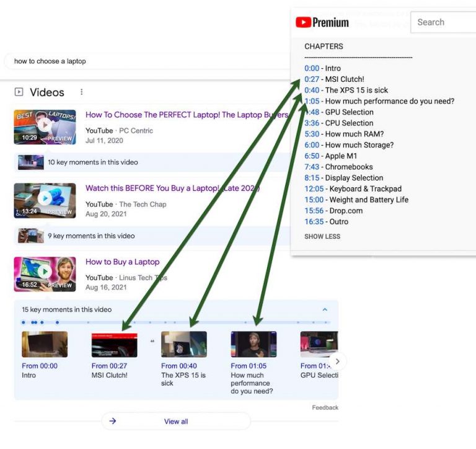This screenshot has height=449, width=476.
Task: Expand 9 key moments in this video
Action: tap(153, 236)
